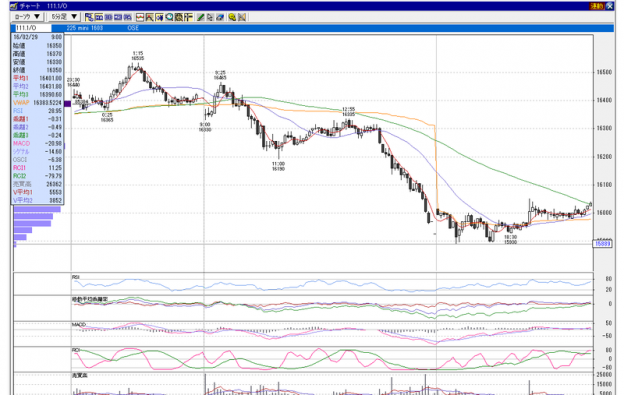Open the 5分足 timeframe dropdown

point(64,17)
